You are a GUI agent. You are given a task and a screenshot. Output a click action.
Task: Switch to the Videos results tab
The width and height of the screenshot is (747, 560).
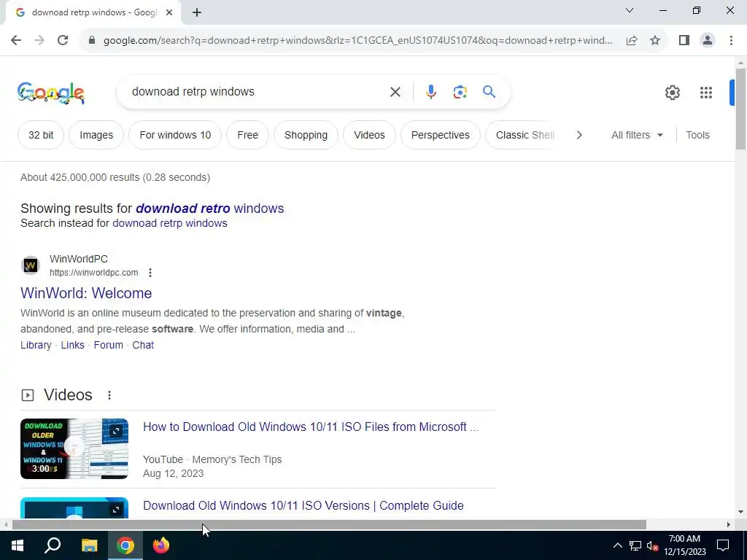point(369,135)
